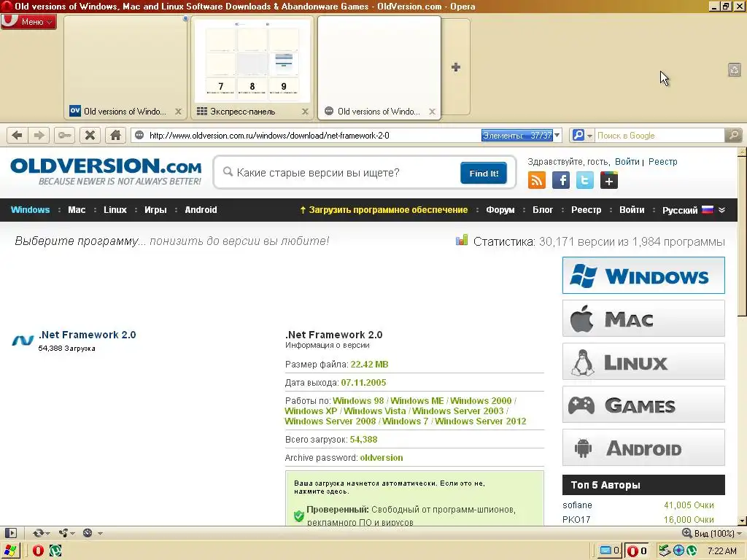Click the Mac category banner
The width and height of the screenshot is (747, 560).
point(643,319)
